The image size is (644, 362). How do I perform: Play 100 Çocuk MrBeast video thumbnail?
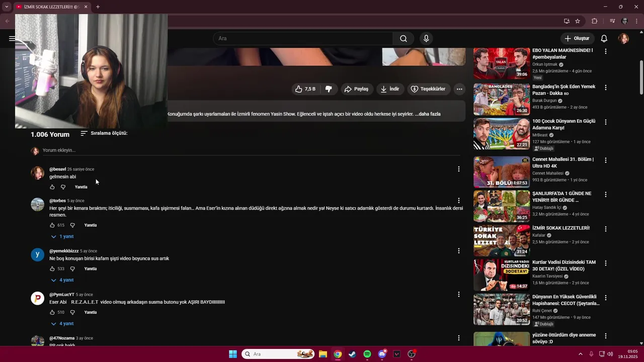point(502,134)
